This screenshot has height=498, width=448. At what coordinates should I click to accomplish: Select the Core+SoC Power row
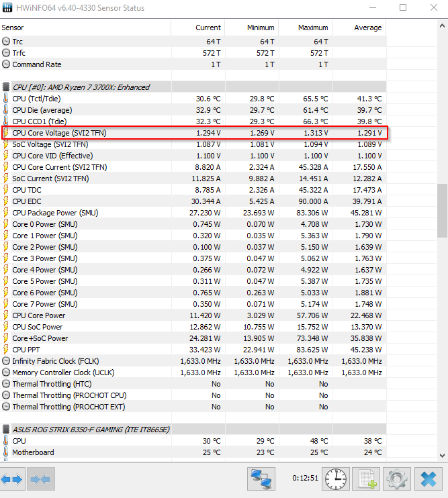193,338
